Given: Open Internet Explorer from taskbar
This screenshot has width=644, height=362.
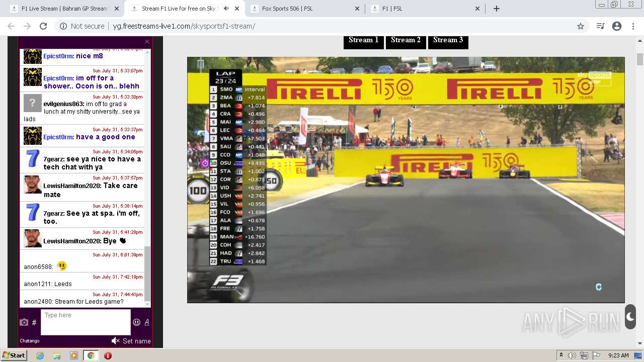Looking at the screenshot, I should click(40, 355).
